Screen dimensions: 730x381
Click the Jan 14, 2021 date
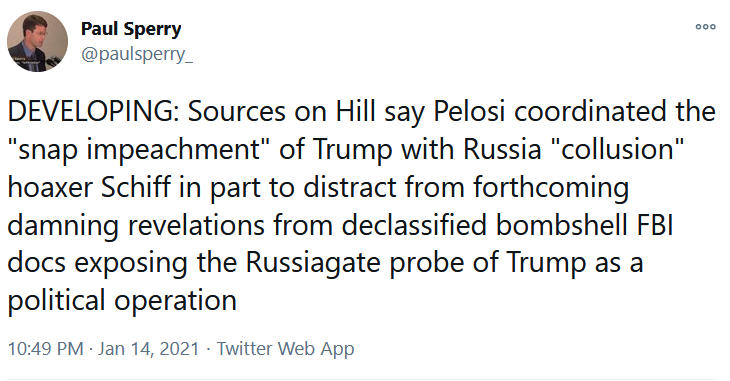tap(148, 349)
